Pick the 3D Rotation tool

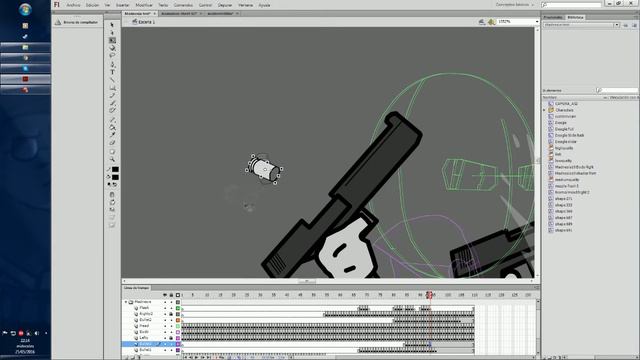[x=112, y=48]
